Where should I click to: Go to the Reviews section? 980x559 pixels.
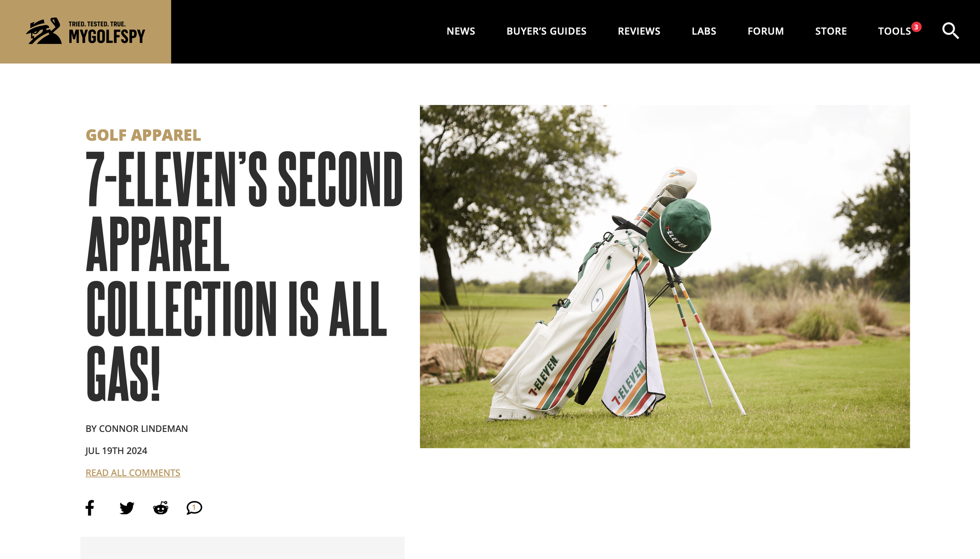(639, 31)
